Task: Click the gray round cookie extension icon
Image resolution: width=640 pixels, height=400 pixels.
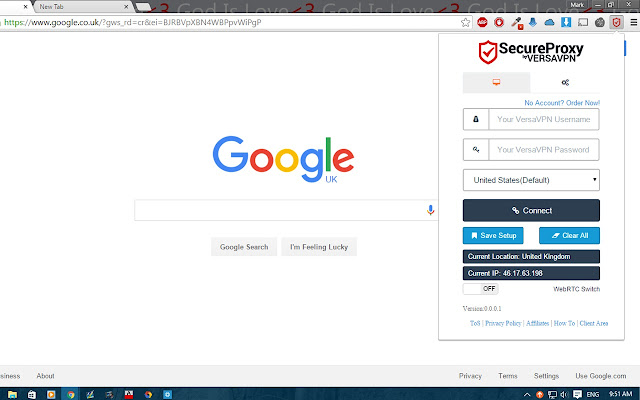Action: (600, 22)
